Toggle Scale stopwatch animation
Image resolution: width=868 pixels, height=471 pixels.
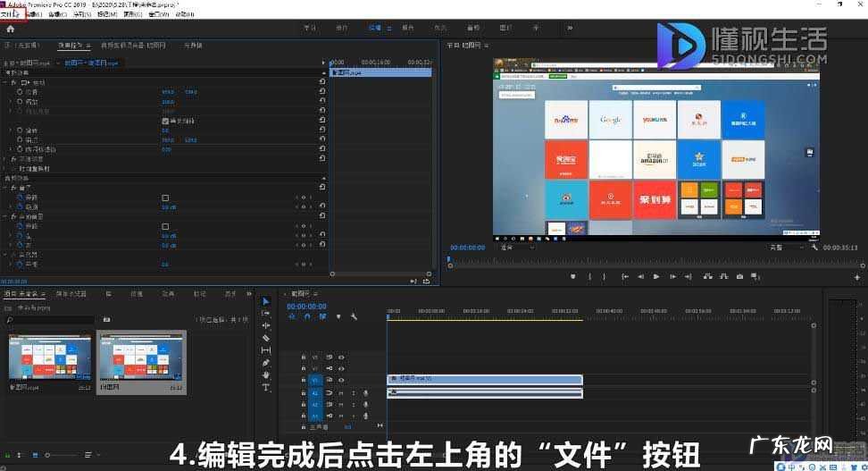20,101
